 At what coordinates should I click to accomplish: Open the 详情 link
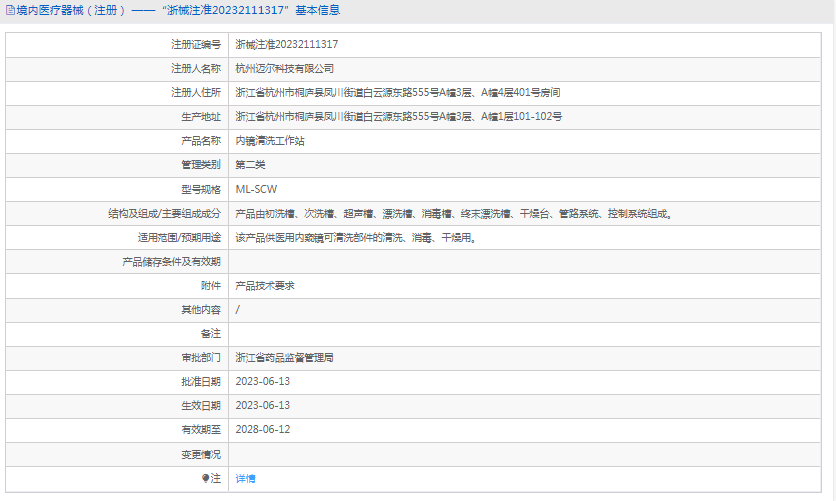(x=245, y=479)
